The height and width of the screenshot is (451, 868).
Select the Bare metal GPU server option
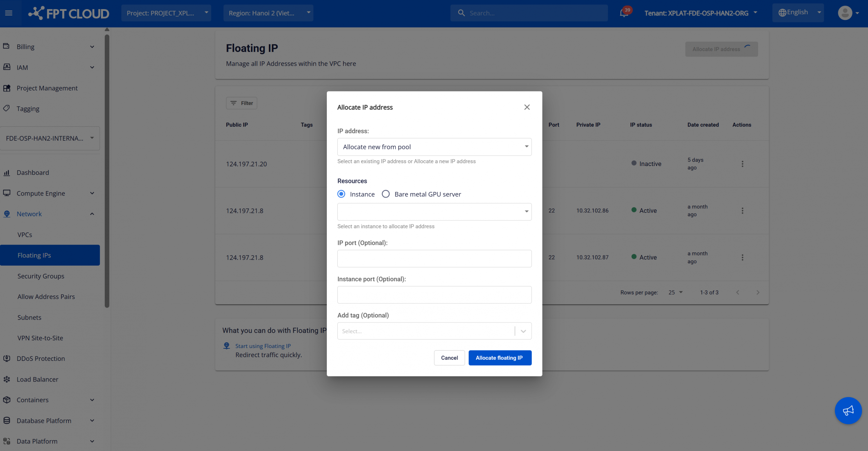386,194
